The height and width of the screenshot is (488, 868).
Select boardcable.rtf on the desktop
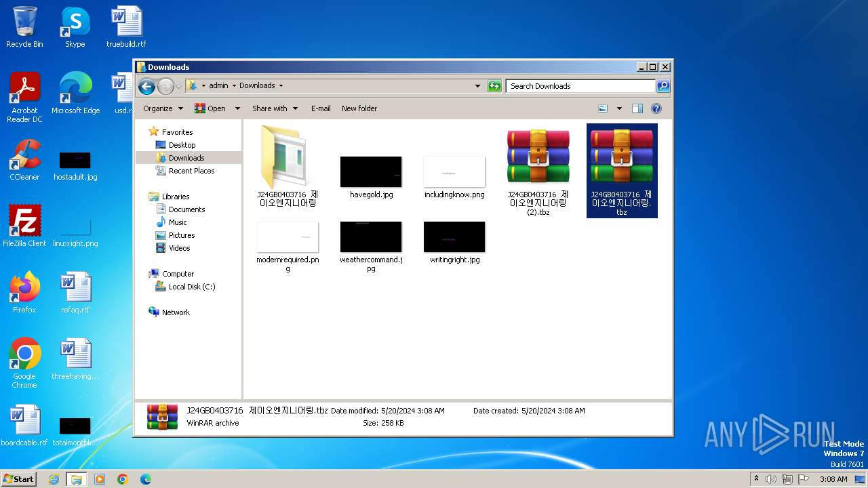pos(24,425)
